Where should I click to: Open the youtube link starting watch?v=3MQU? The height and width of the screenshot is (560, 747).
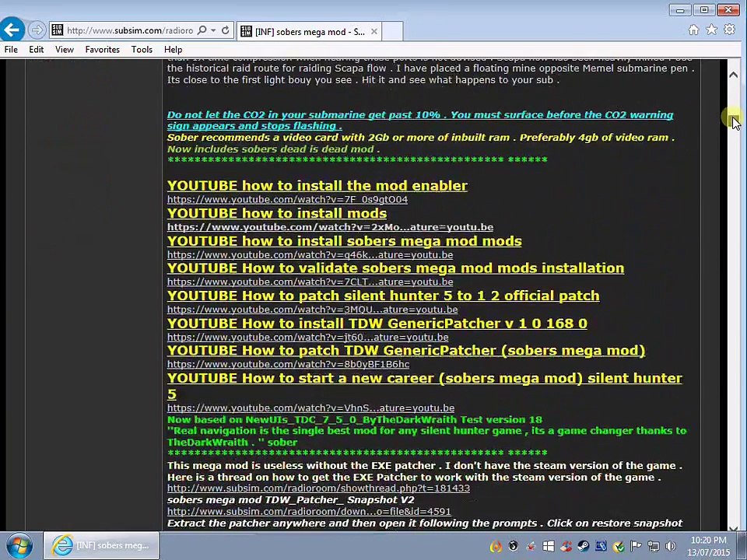[313, 310]
